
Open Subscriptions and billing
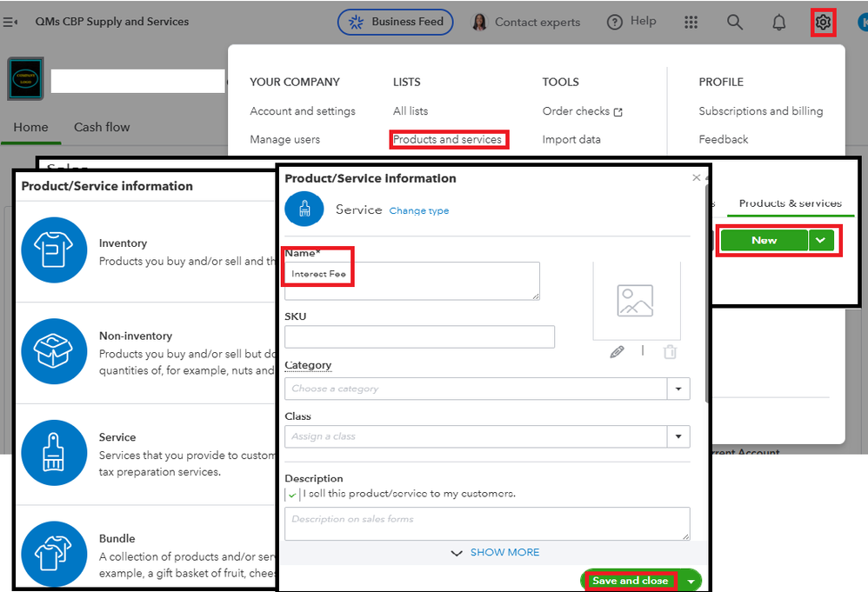(x=761, y=111)
